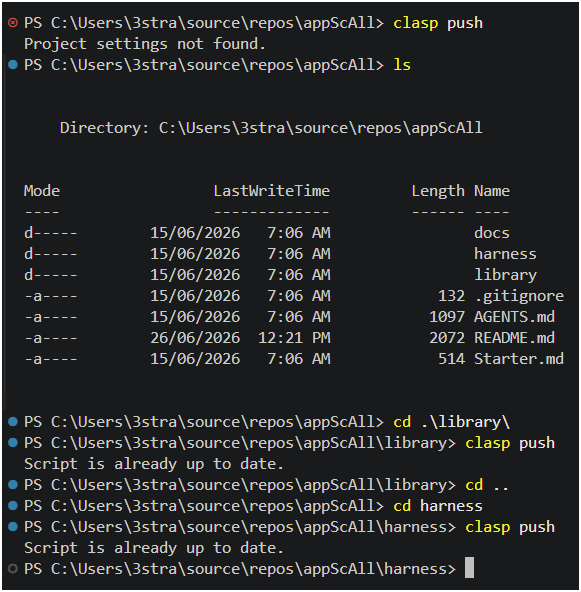Viewport: 581px width, 592px height.
Task: Click the length value '1097'
Action: point(447,317)
